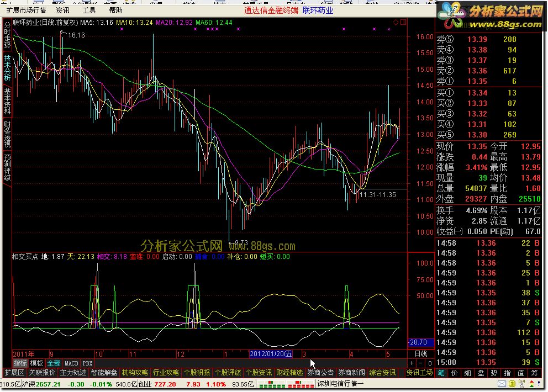Viewport: 548px width, 392px height.
Task: Click the 买① 13.34 bid row
Action: tap(488, 93)
